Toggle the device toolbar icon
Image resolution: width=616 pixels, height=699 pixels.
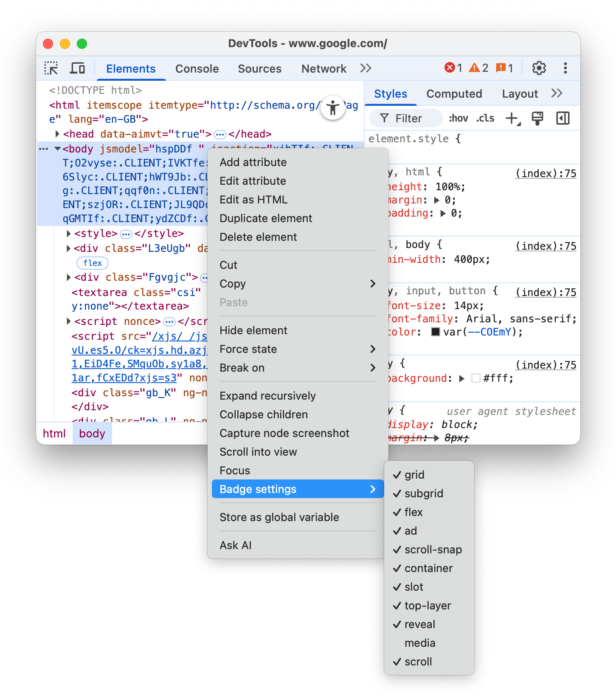[77, 68]
